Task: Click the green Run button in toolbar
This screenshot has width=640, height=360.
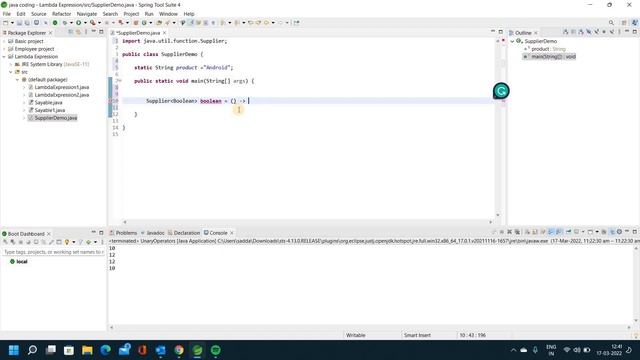Action: point(78,23)
